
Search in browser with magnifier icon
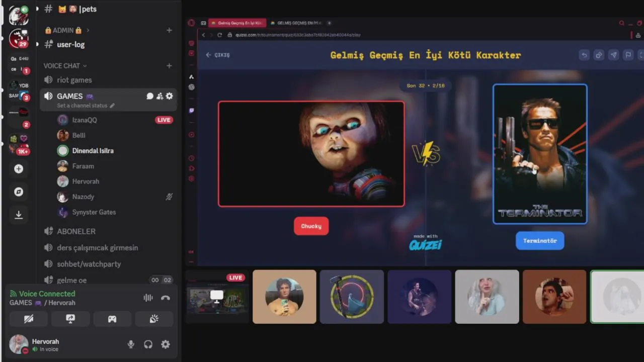[x=621, y=23]
